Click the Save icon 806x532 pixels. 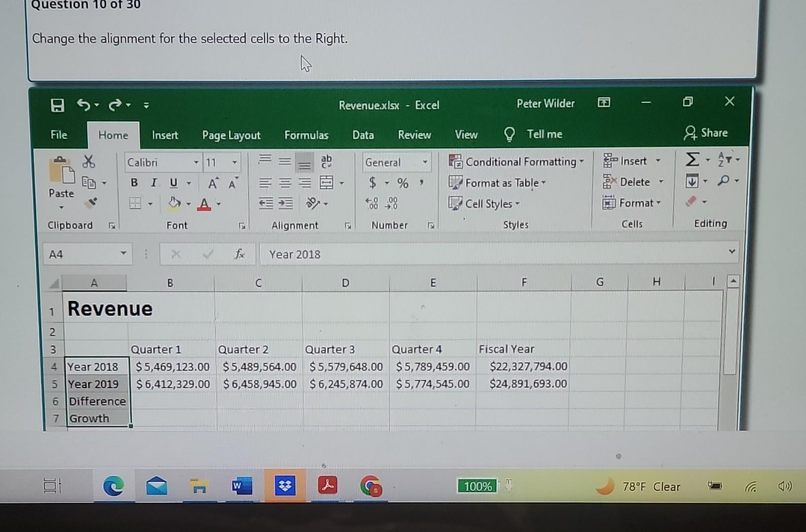(x=58, y=105)
